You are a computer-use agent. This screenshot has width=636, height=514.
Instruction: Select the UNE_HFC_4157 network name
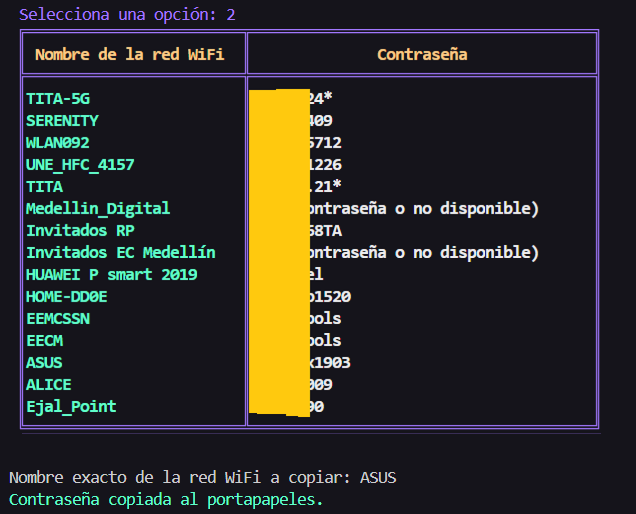pos(80,165)
